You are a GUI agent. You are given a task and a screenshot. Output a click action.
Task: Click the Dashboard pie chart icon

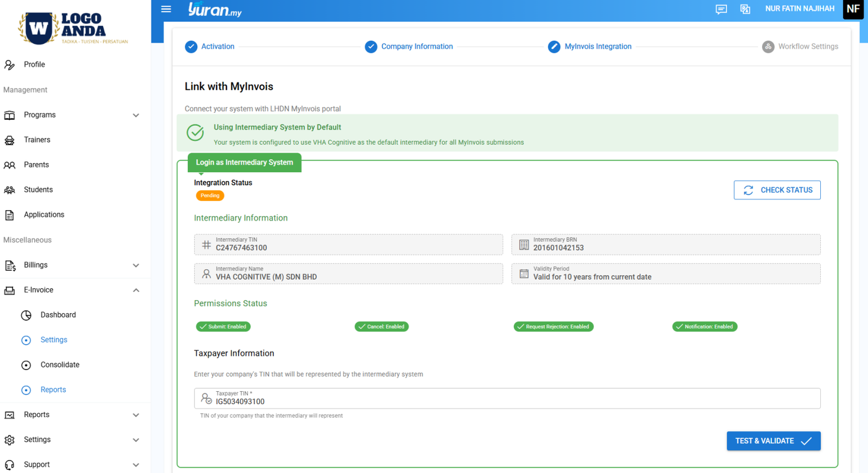[x=26, y=315]
